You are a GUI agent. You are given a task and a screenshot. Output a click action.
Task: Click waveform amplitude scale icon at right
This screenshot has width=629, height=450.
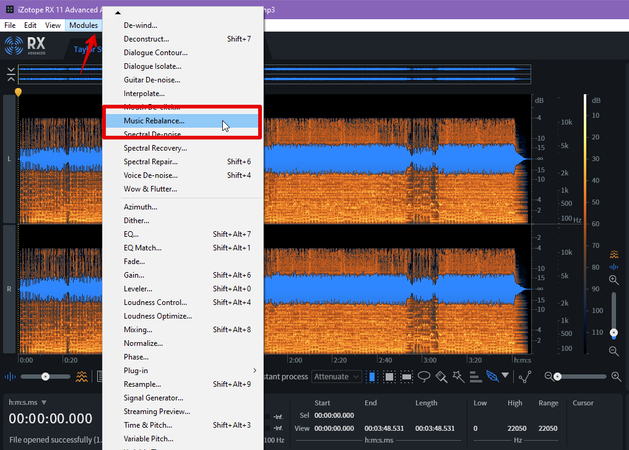tap(614, 267)
